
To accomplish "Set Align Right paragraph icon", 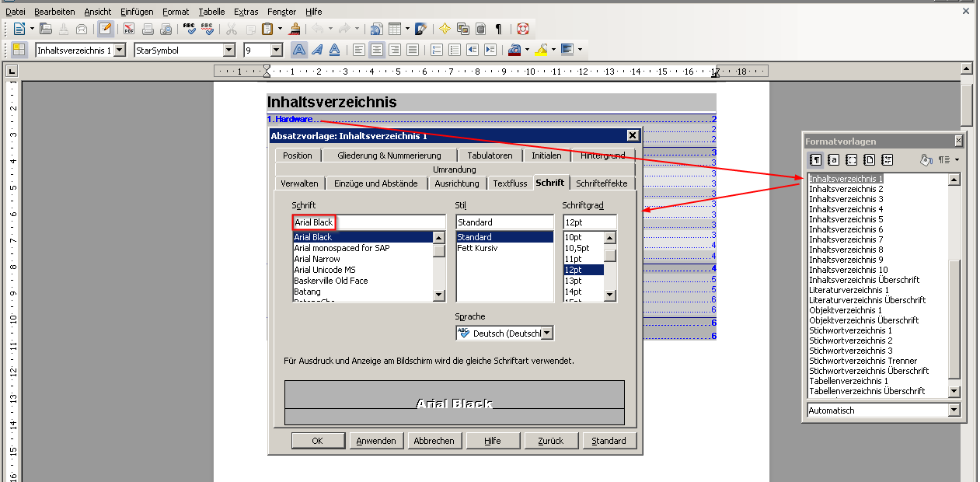I will (395, 50).
